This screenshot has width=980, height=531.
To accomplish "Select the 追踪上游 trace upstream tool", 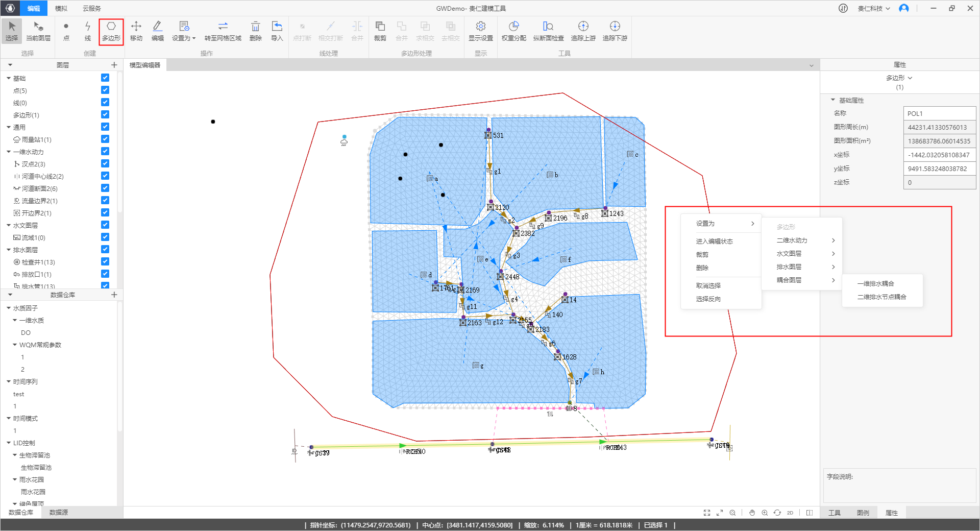I will click(583, 31).
